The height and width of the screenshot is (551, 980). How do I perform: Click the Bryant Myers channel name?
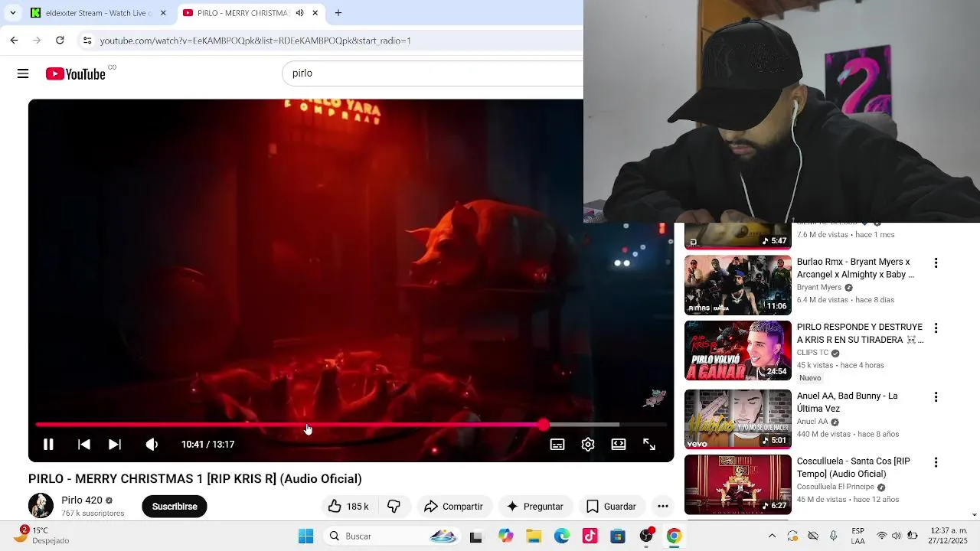tap(819, 288)
